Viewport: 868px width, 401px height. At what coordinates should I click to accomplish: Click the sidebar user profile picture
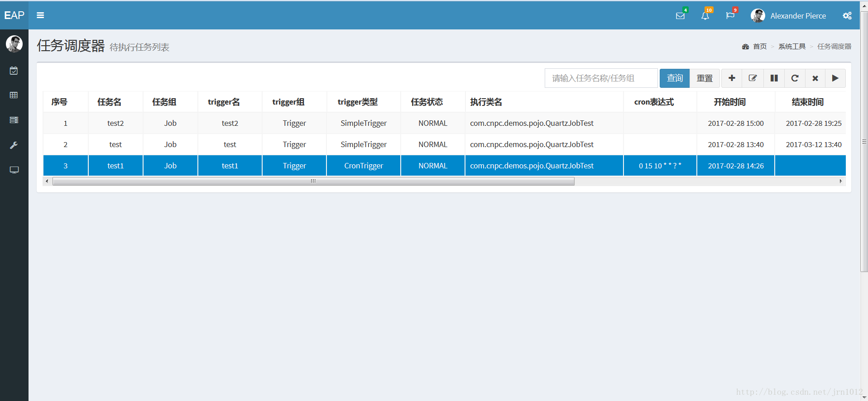point(14,44)
